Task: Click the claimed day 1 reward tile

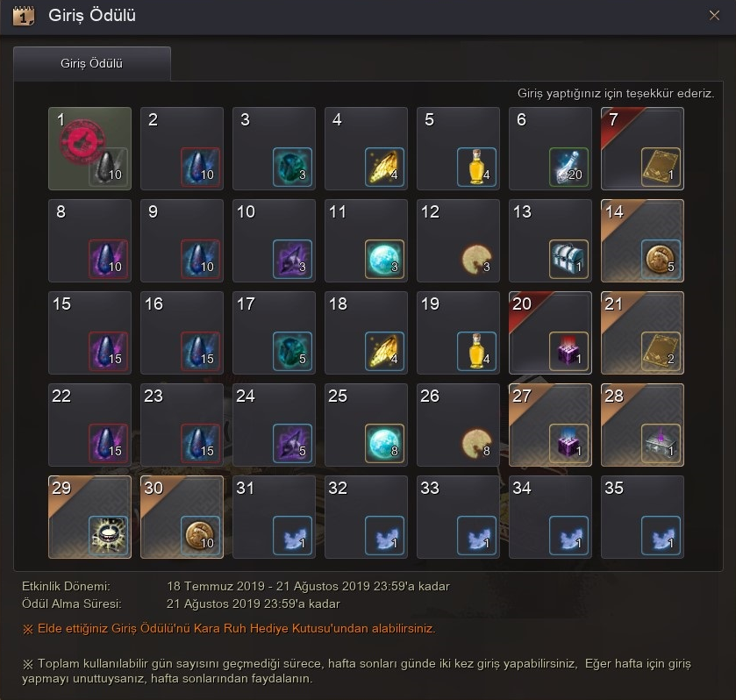Action: [89, 148]
